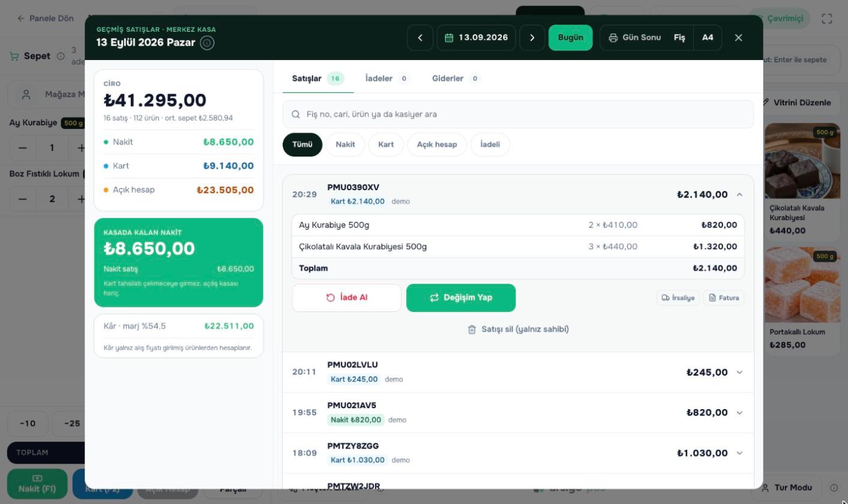Toggle fullscreen icon in POS header
The image size is (848, 504).
tap(827, 19)
